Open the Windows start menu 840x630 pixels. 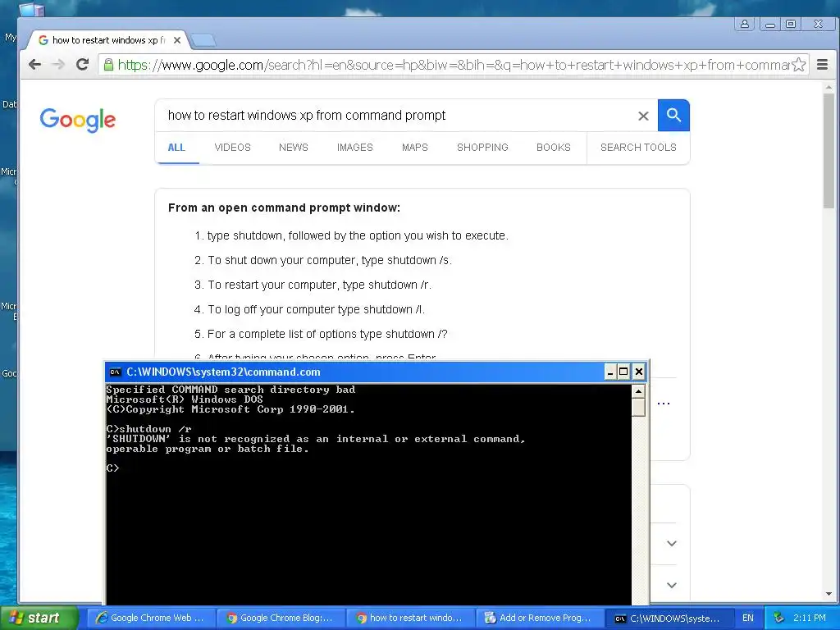(39, 618)
